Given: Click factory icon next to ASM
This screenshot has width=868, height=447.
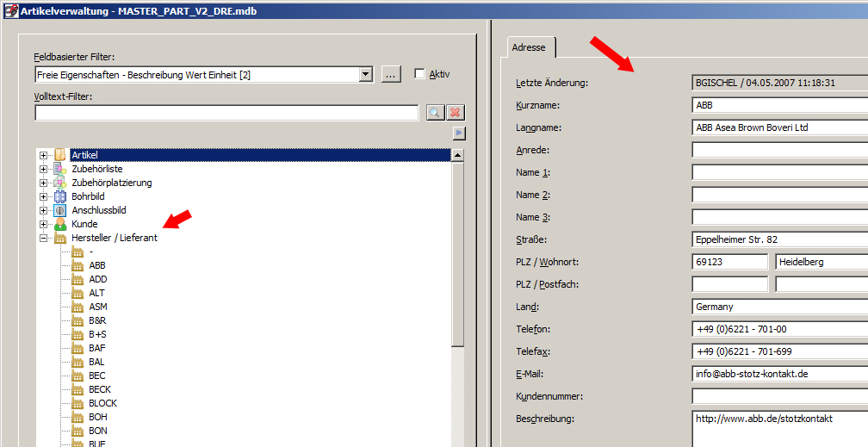Looking at the screenshot, I should tap(77, 307).
